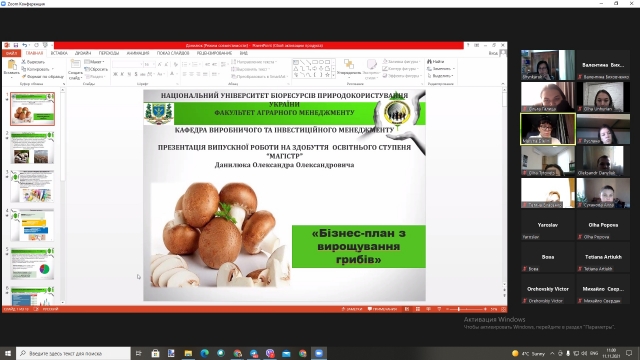The image size is (640, 360).
Task: Toggle Italic (К) formatting
Action: pyautogui.click(x=122, y=74)
